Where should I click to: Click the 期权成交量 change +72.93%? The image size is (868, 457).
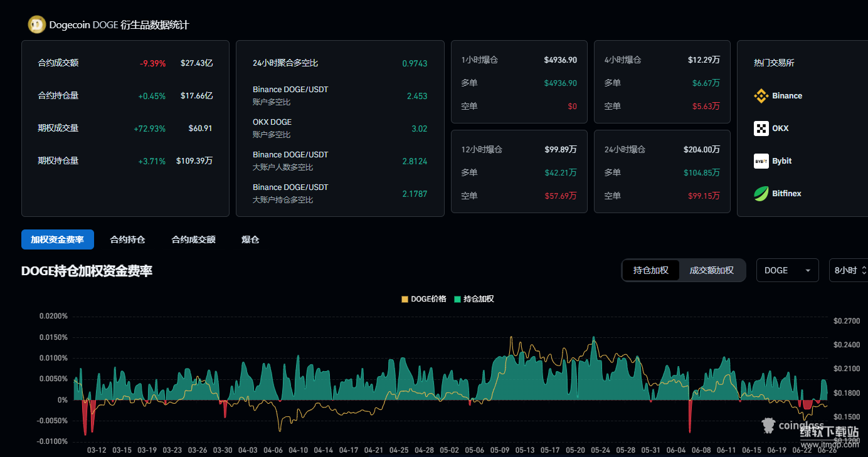(149, 129)
